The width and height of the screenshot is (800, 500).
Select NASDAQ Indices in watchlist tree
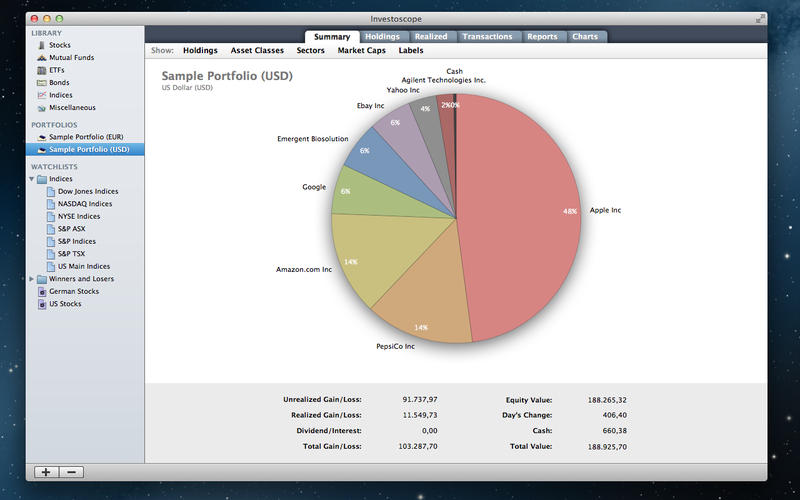click(x=85, y=203)
